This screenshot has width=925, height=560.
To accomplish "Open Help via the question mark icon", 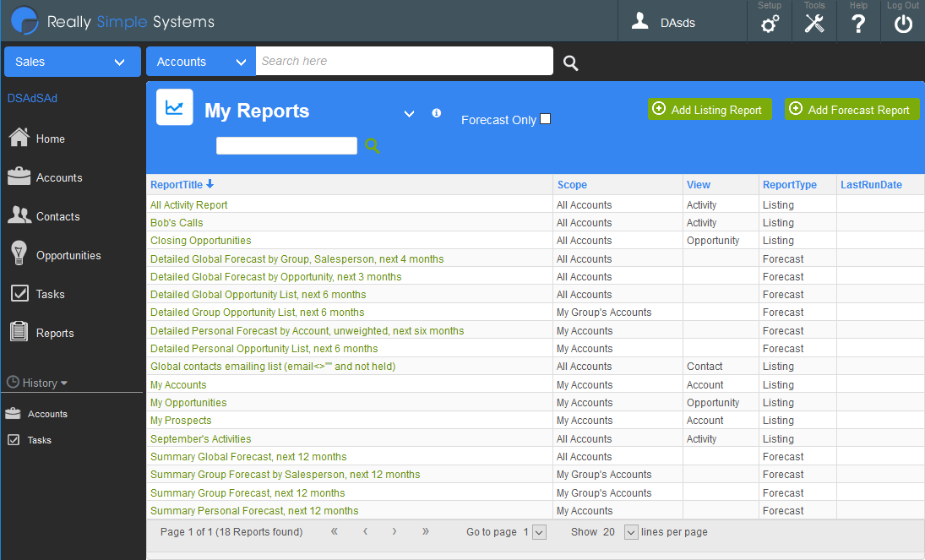I will (x=858, y=24).
